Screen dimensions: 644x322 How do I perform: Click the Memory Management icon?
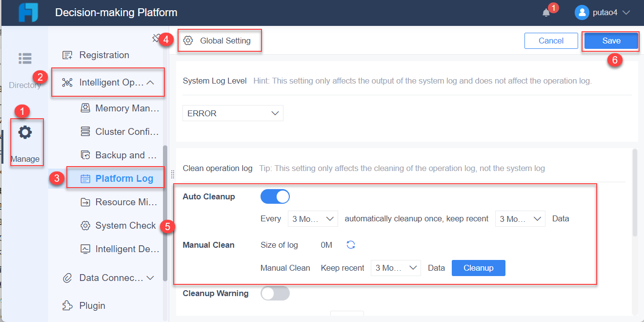[x=85, y=108]
